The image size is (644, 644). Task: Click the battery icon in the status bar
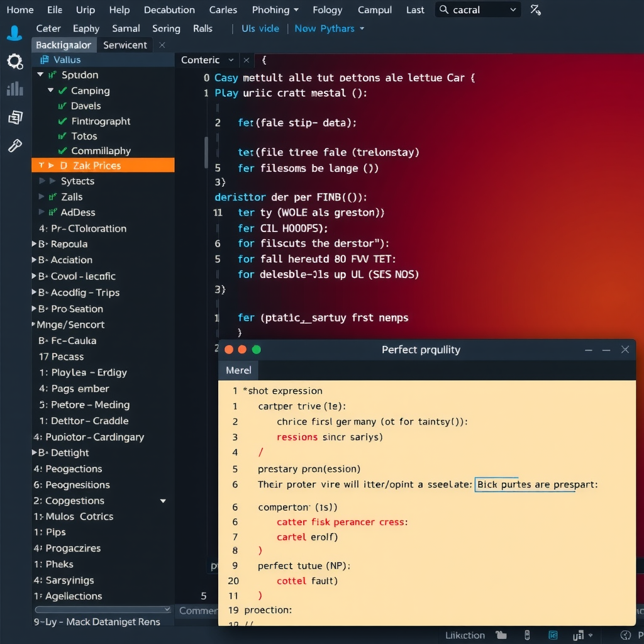point(527,635)
